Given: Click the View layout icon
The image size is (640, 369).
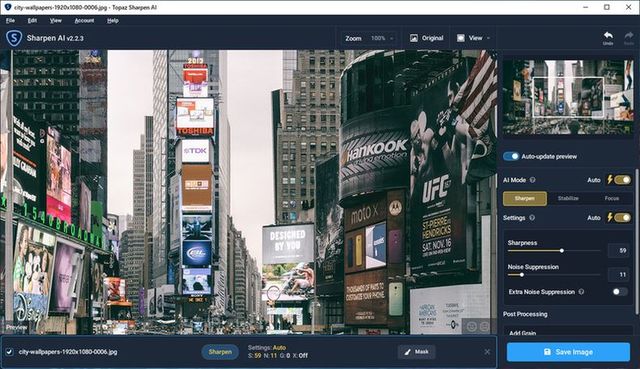Looking at the screenshot, I should [x=460, y=38].
